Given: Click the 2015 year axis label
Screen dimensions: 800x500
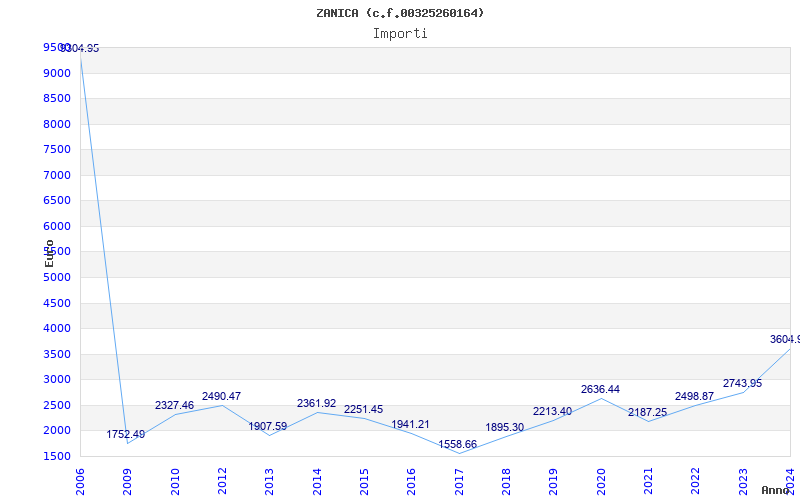Looking at the screenshot, I should [x=364, y=482].
